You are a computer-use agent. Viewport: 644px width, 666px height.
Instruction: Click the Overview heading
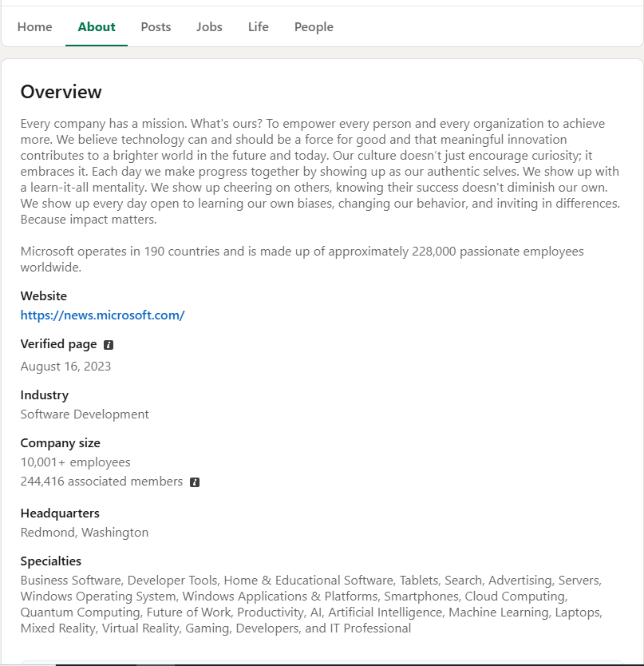[61, 92]
